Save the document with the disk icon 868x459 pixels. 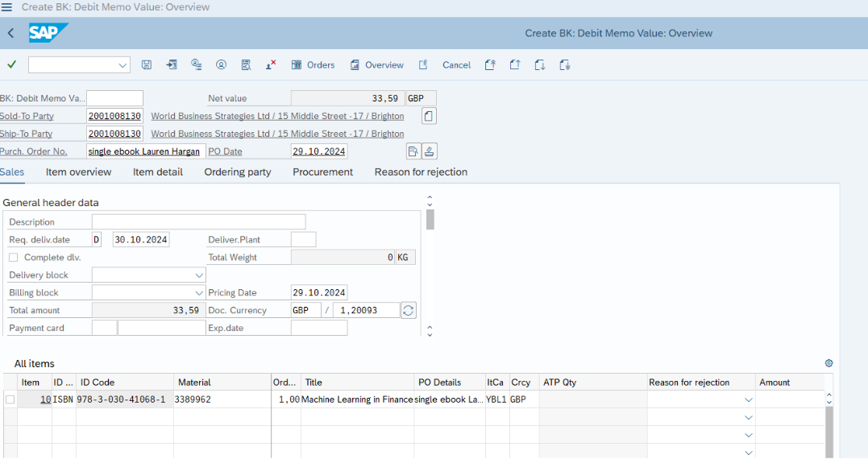click(146, 64)
